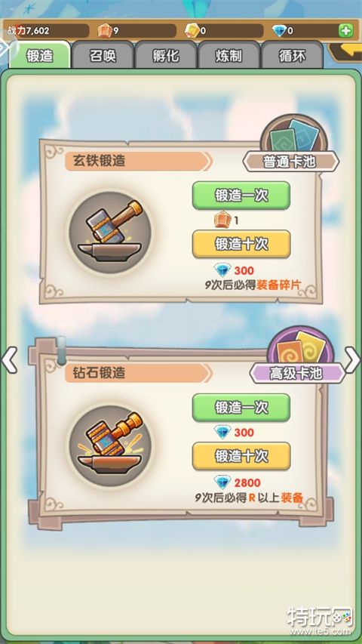Click 锻造十次 for 300 diamonds
Viewport: 362px width, 644px height.
tap(241, 244)
